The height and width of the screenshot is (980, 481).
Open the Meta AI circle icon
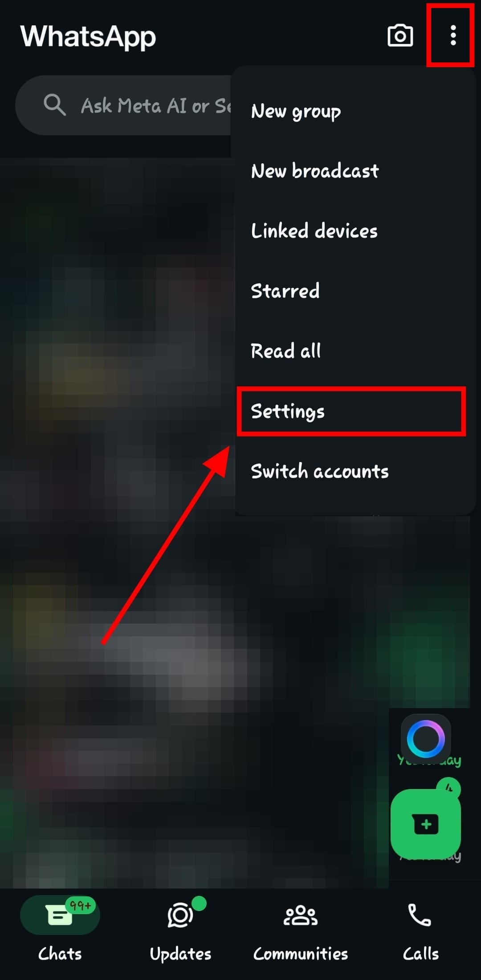426,739
